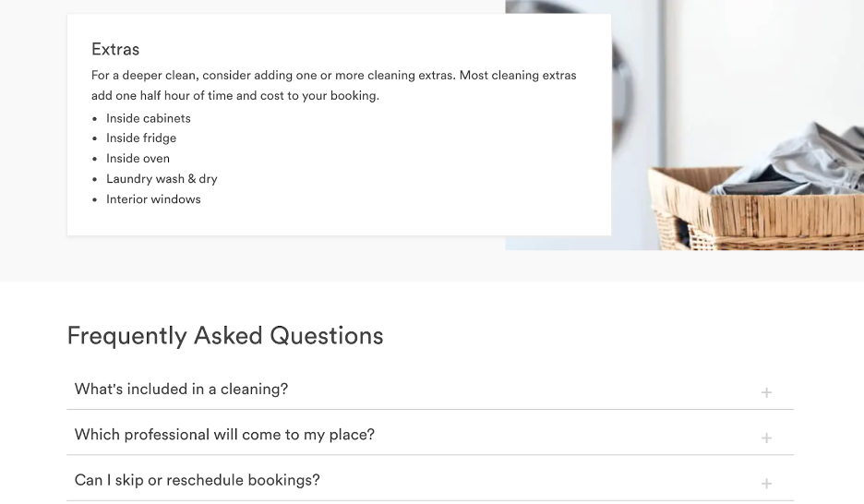Image resolution: width=864 pixels, height=504 pixels.
Task: Click plus icon for "Which professional will come"
Action: coord(766,438)
